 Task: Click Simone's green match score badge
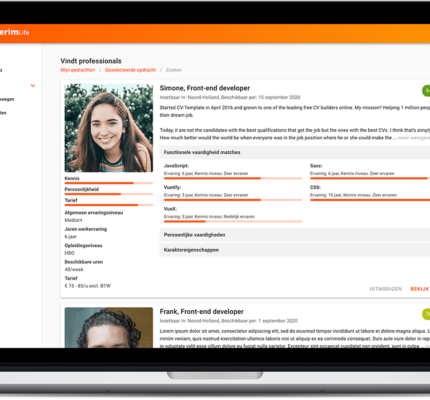click(426, 91)
